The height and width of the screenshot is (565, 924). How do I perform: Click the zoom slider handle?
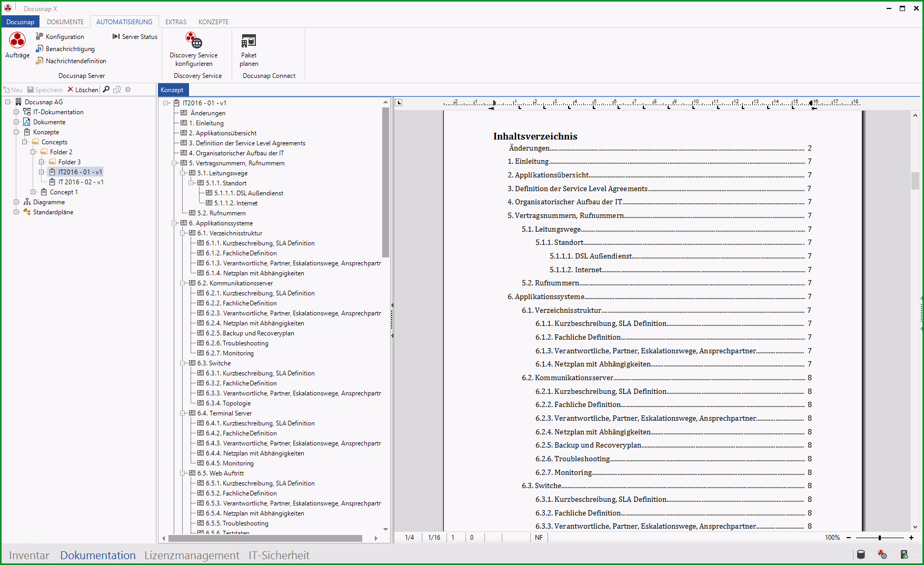(880, 538)
